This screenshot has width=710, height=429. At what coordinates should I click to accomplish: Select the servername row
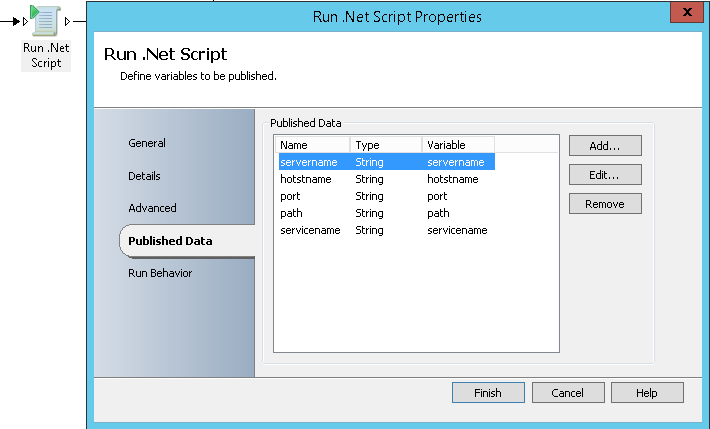(x=387, y=162)
